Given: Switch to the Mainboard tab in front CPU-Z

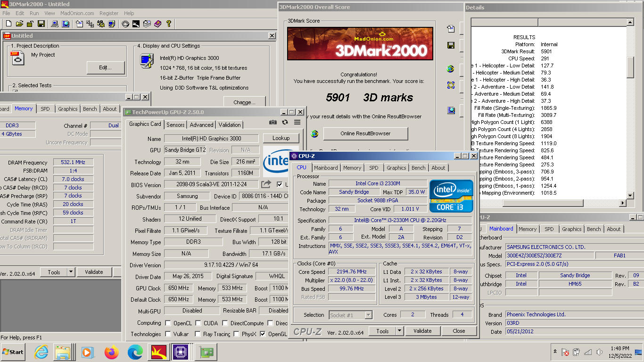Looking at the screenshot, I should tap(326, 168).
